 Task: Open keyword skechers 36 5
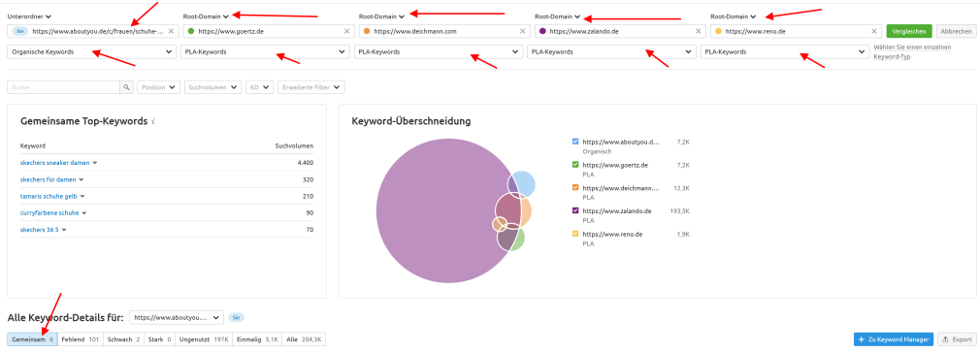point(40,230)
